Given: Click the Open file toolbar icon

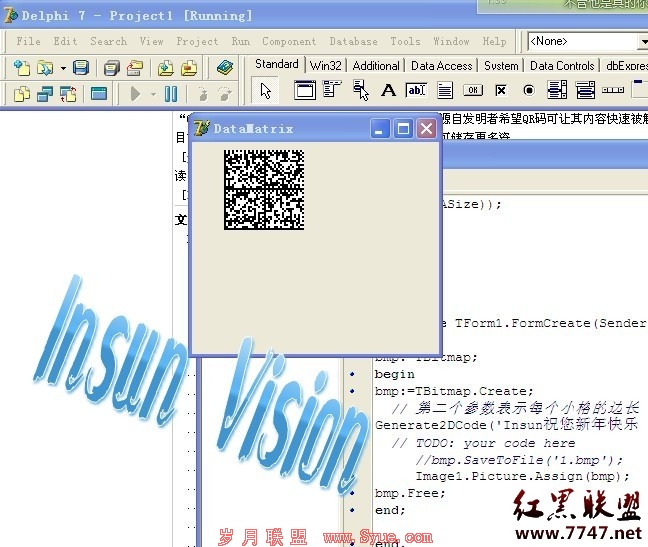Looking at the screenshot, I should click(x=45, y=68).
